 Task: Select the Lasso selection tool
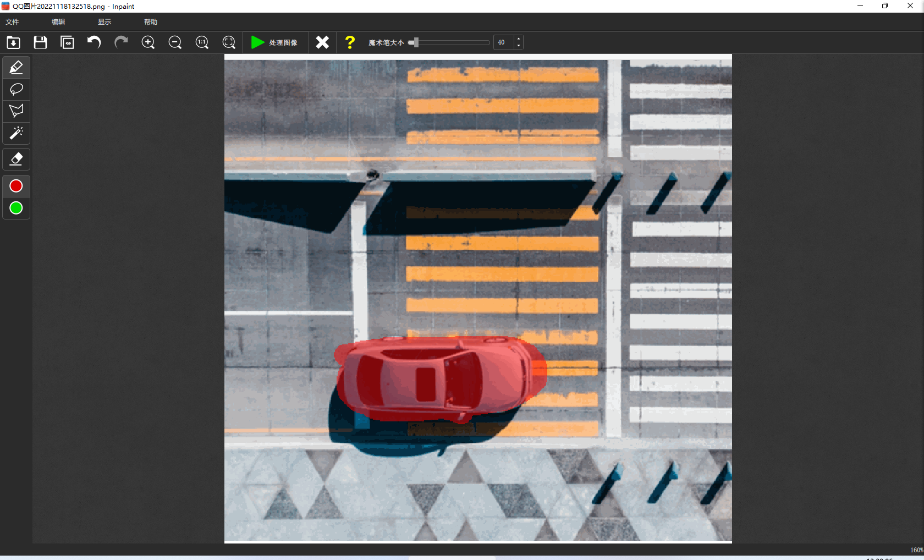click(16, 89)
